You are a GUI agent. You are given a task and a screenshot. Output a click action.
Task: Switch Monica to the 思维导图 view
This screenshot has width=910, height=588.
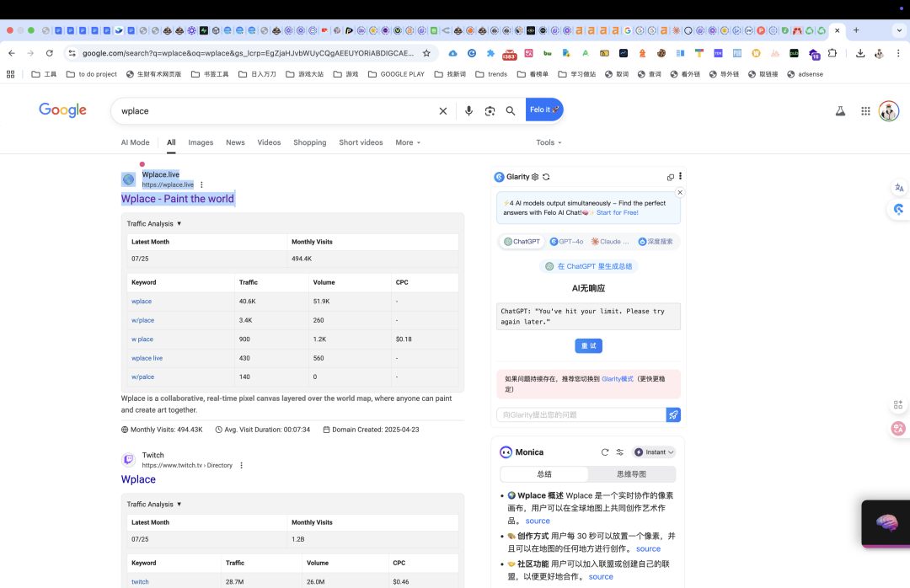click(631, 474)
